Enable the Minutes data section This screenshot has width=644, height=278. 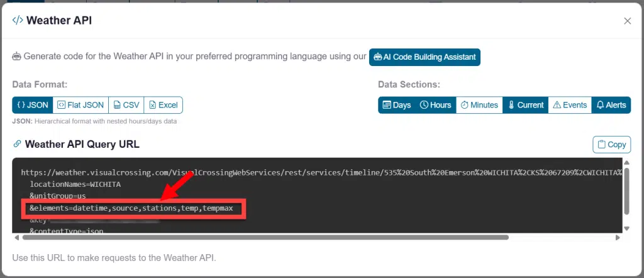(479, 105)
